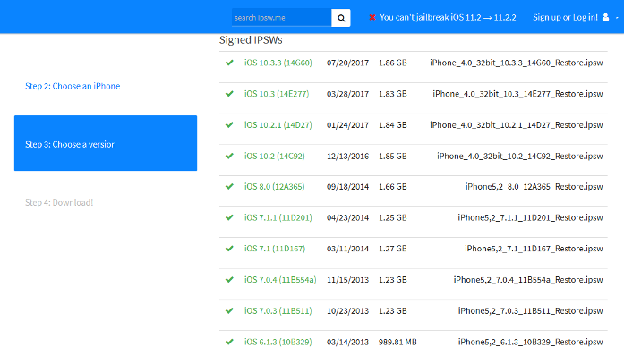
Task: Click the red X jailbreak warning icon
Action: tap(372, 18)
